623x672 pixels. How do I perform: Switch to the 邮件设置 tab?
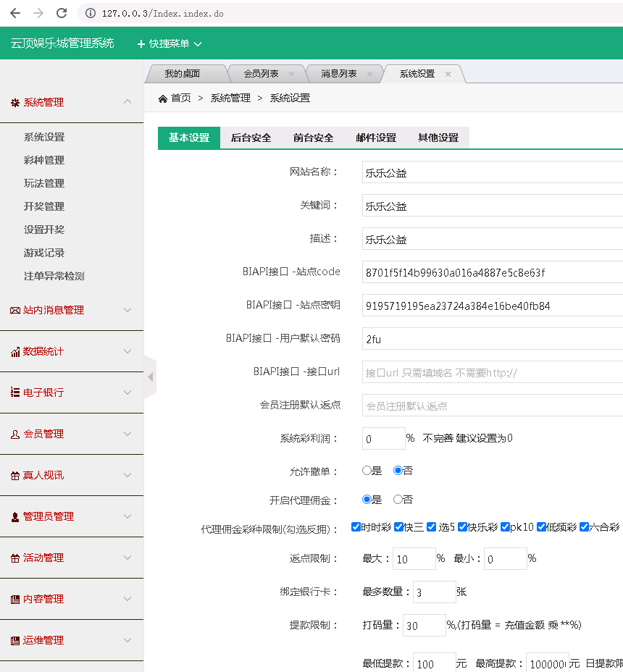(x=376, y=137)
